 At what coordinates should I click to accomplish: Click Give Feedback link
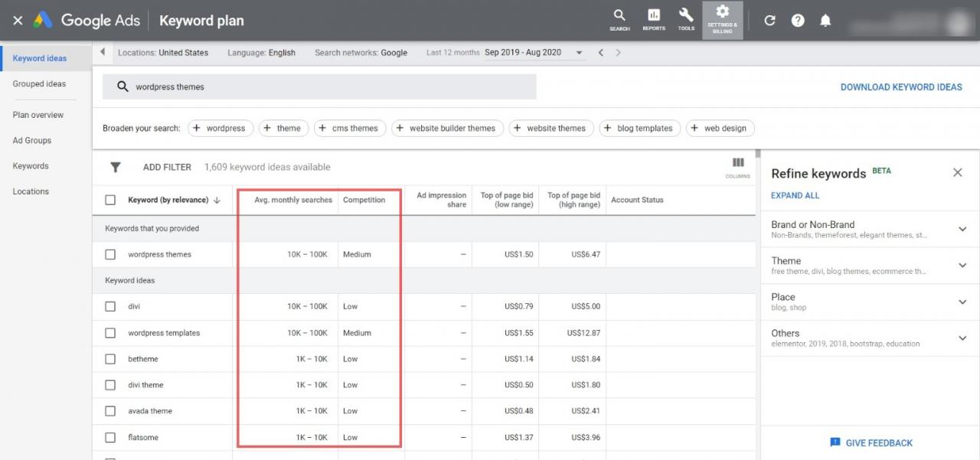pos(879,442)
